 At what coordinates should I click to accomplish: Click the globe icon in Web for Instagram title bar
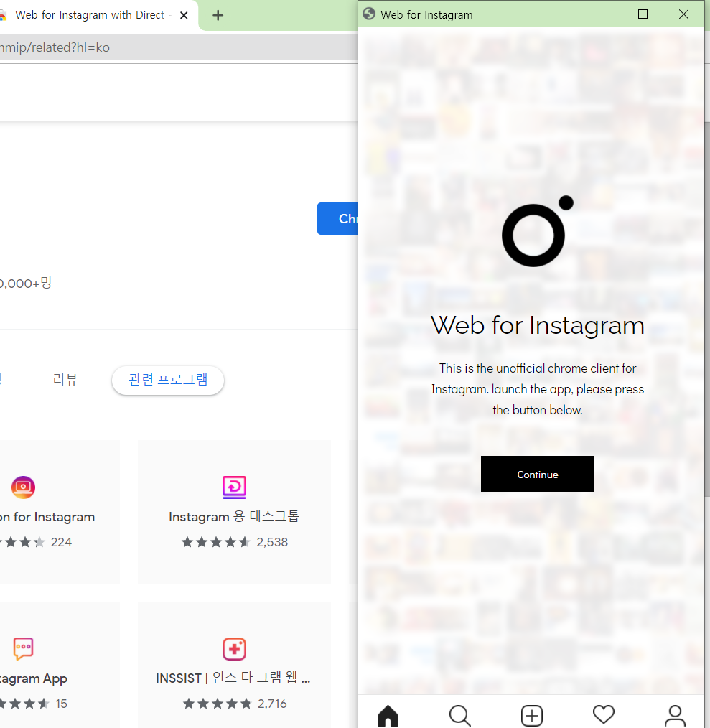[369, 14]
